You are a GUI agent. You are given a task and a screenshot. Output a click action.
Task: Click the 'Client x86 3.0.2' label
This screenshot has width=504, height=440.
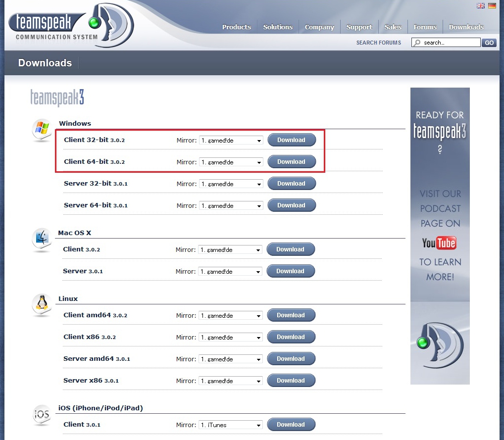tap(90, 337)
